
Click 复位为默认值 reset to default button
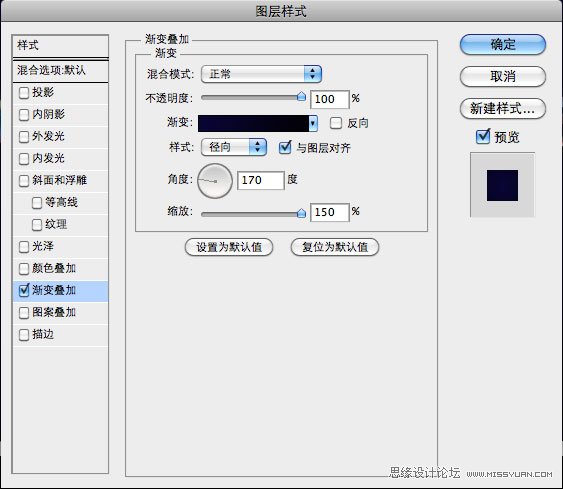pyautogui.click(x=335, y=247)
